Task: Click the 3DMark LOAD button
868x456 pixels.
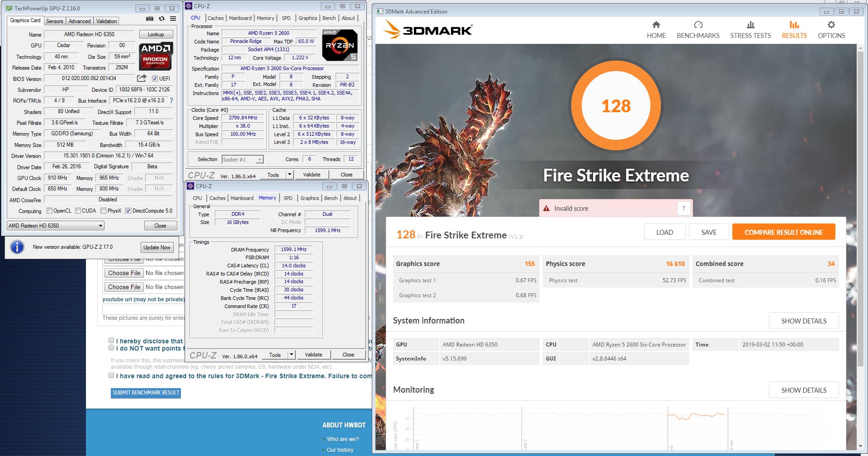Action: (664, 232)
